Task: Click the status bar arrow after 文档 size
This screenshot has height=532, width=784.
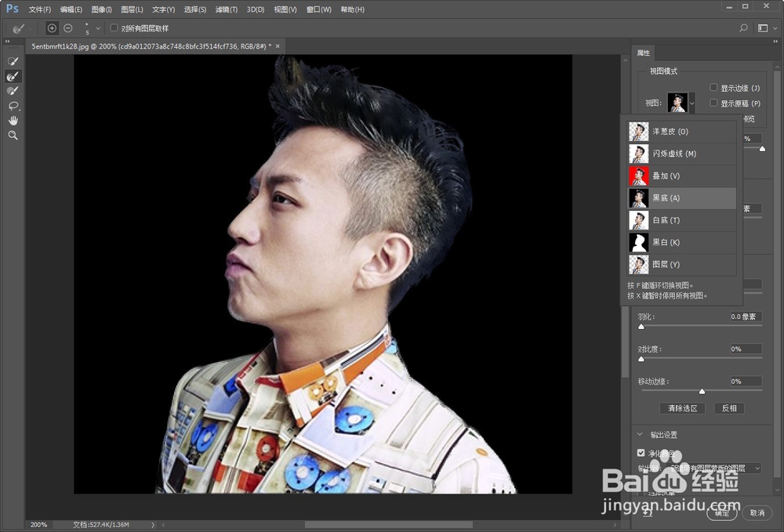Action: 153,525
